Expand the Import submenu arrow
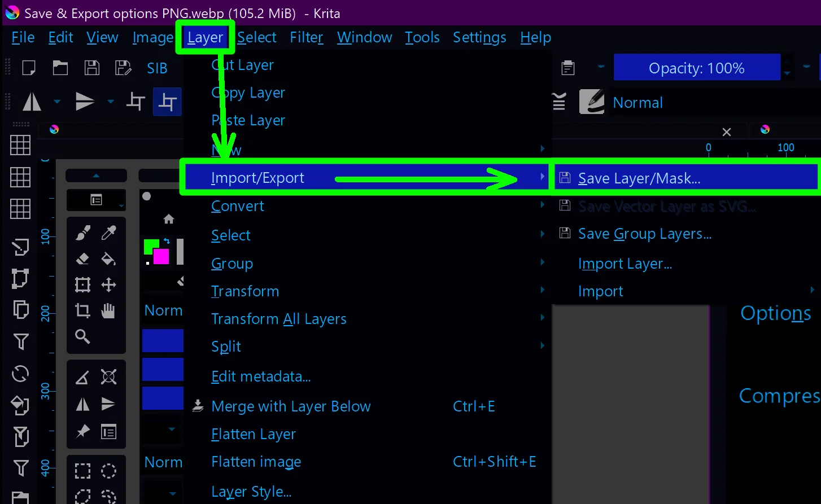 [x=813, y=291]
